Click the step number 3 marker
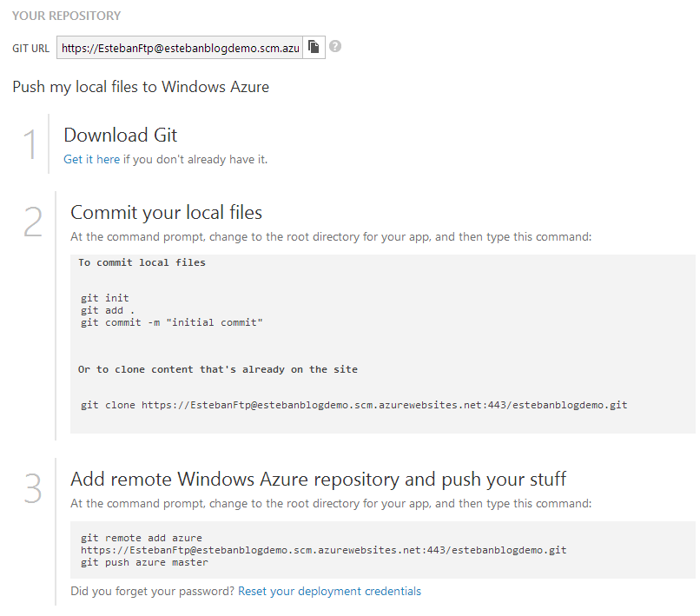The image size is (700, 616). click(x=33, y=488)
